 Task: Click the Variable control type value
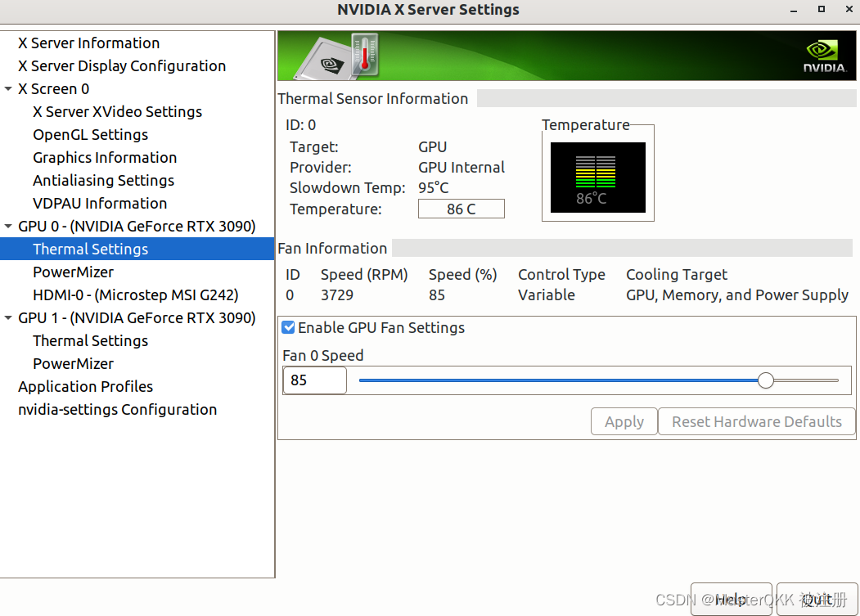[547, 295]
